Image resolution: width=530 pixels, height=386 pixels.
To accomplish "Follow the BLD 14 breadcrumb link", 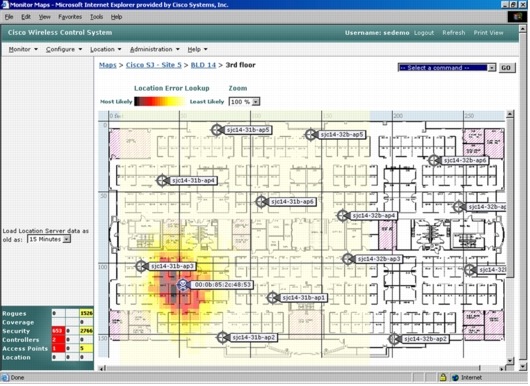I will click(203, 65).
